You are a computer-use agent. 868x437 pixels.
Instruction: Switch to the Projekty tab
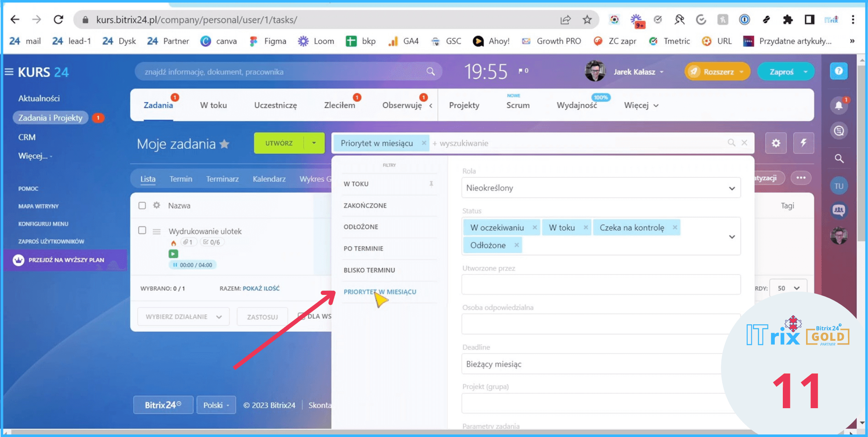click(x=464, y=106)
